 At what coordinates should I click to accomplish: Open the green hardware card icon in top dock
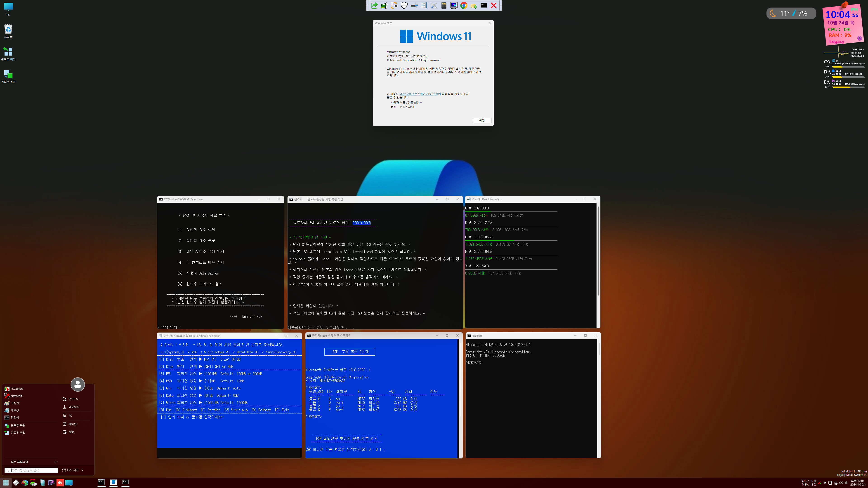[384, 5]
